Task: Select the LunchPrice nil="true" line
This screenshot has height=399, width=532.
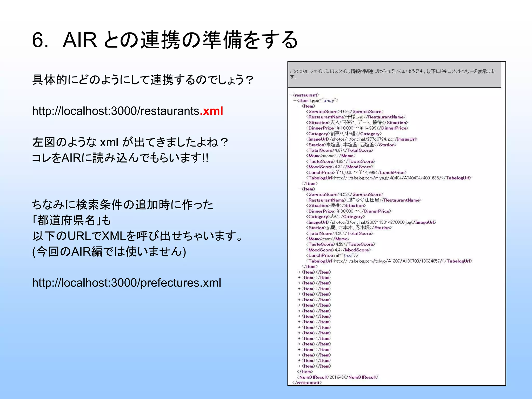Action: (332, 256)
